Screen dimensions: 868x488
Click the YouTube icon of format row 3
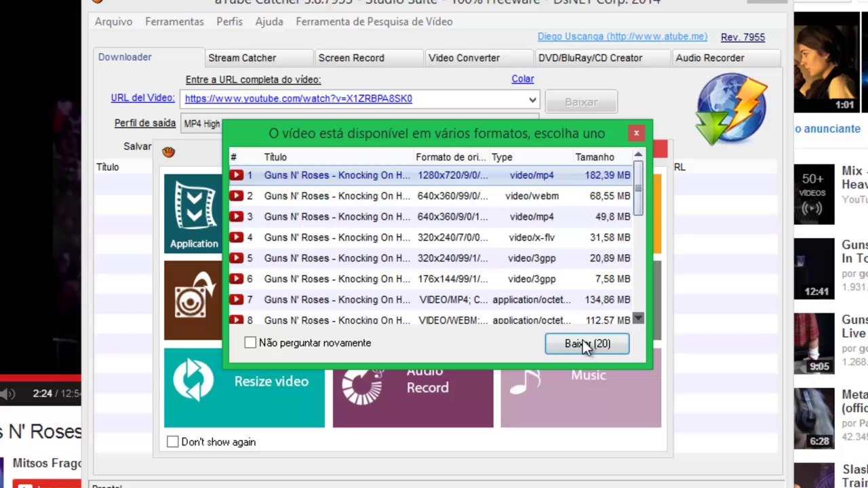click(x=236, y=217)
